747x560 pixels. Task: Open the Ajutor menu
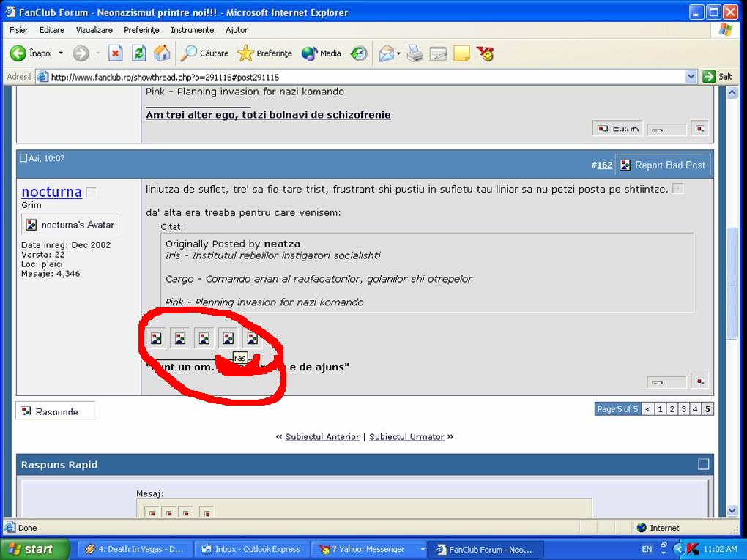(237, 30)
